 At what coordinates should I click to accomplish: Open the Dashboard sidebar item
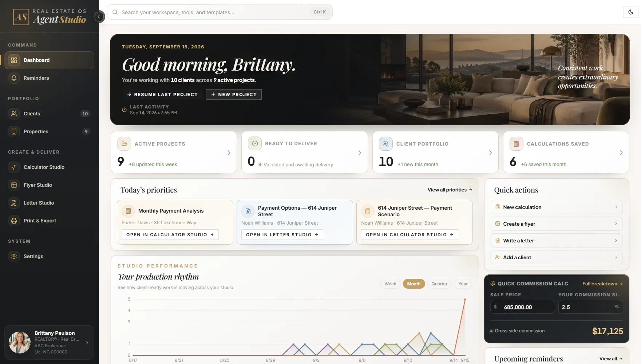tap(49, 60)
